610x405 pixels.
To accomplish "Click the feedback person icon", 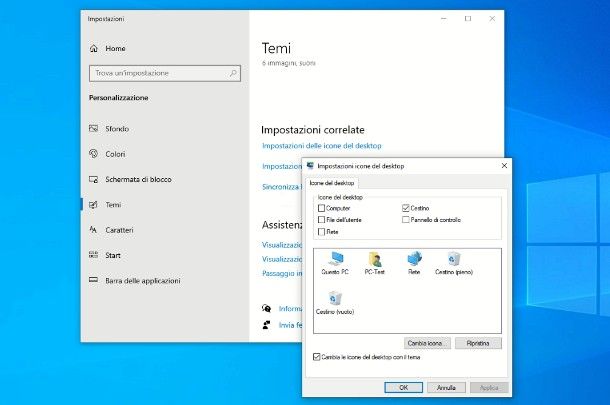I will (x=266, y=325).
